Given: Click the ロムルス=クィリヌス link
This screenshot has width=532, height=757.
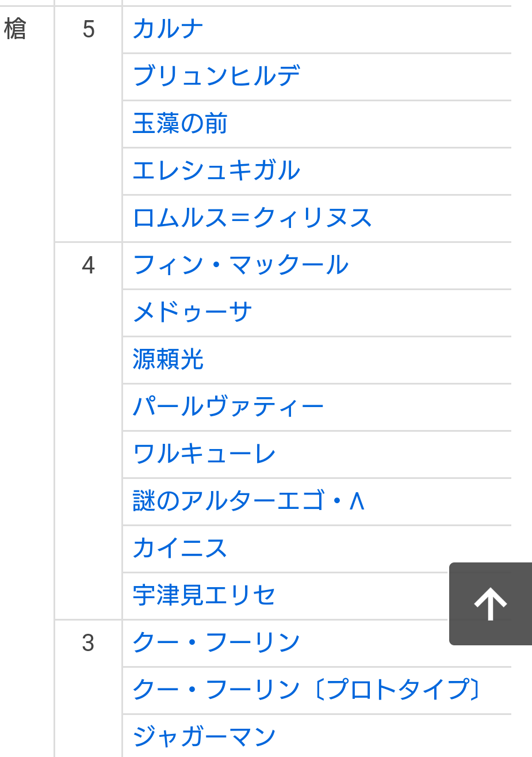Looking at the screenshot, I should [x=252, y=218].
